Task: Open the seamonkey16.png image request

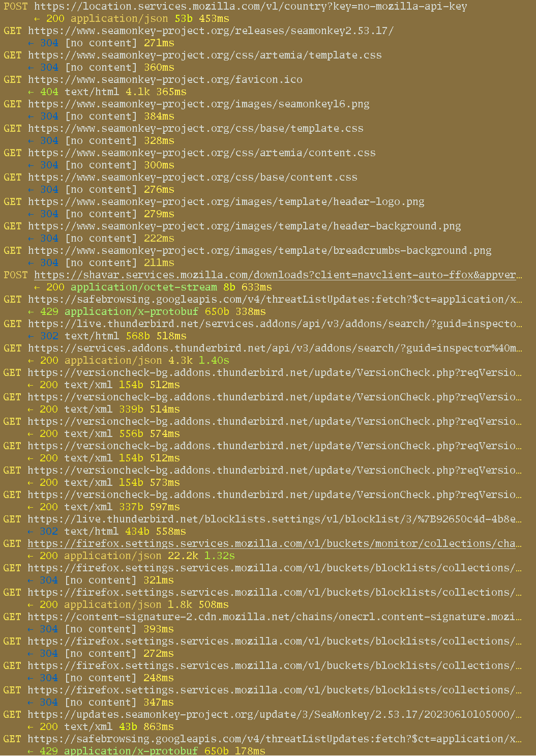Action: pyautogui.click(x=198, y=104)
